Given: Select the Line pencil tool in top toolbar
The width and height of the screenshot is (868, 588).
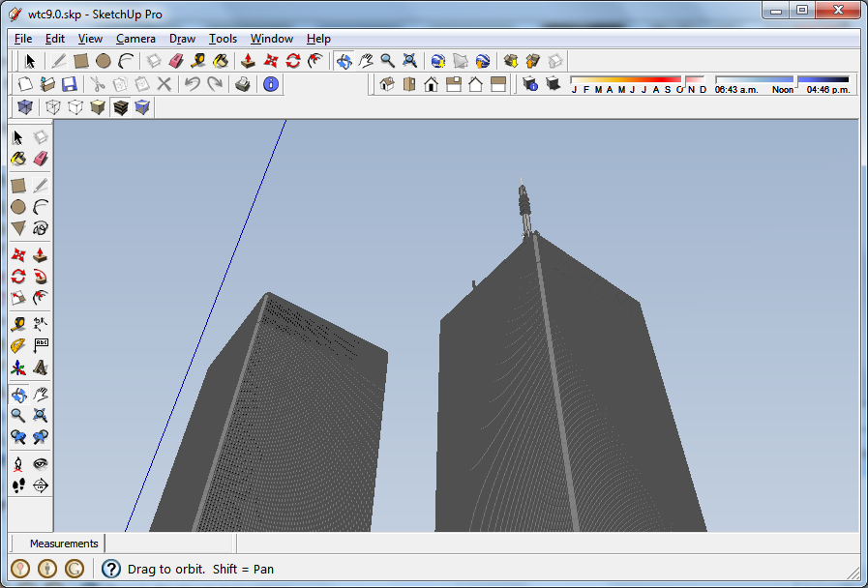Looking at the screenshot, I should coord(59,61).
